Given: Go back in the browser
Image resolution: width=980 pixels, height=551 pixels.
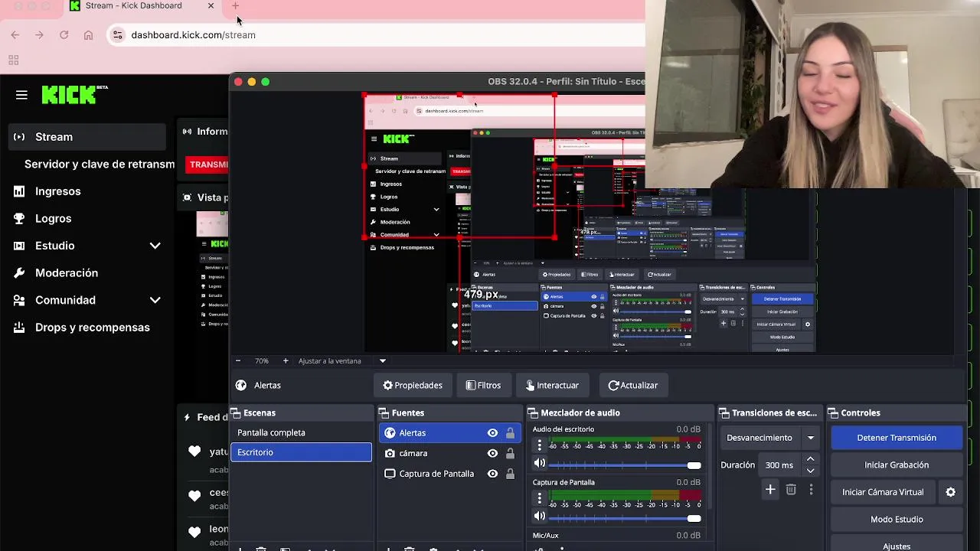Looking at the screenshot, I should coord(15,34).
